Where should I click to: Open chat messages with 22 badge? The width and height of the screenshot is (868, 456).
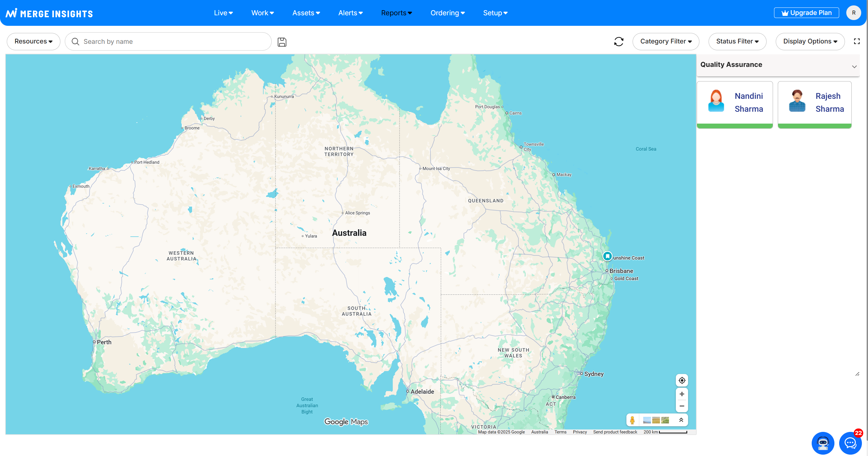850,443
